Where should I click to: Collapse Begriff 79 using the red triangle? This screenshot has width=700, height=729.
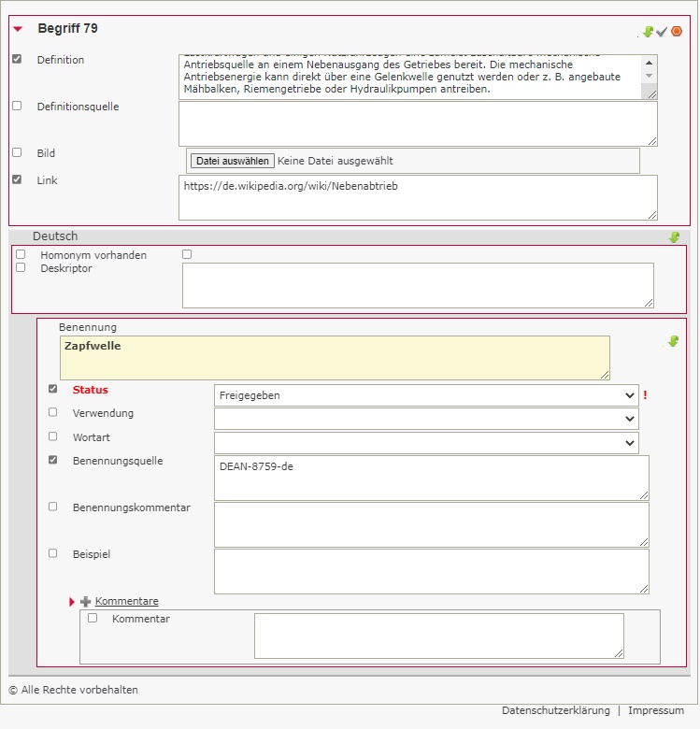pyautogui.click(x=18, y=30)
